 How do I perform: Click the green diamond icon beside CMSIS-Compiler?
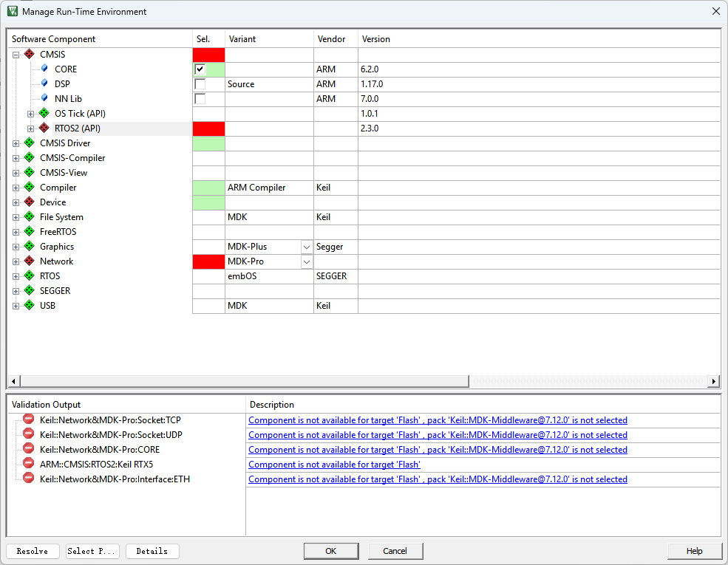(x=30, y=158)
